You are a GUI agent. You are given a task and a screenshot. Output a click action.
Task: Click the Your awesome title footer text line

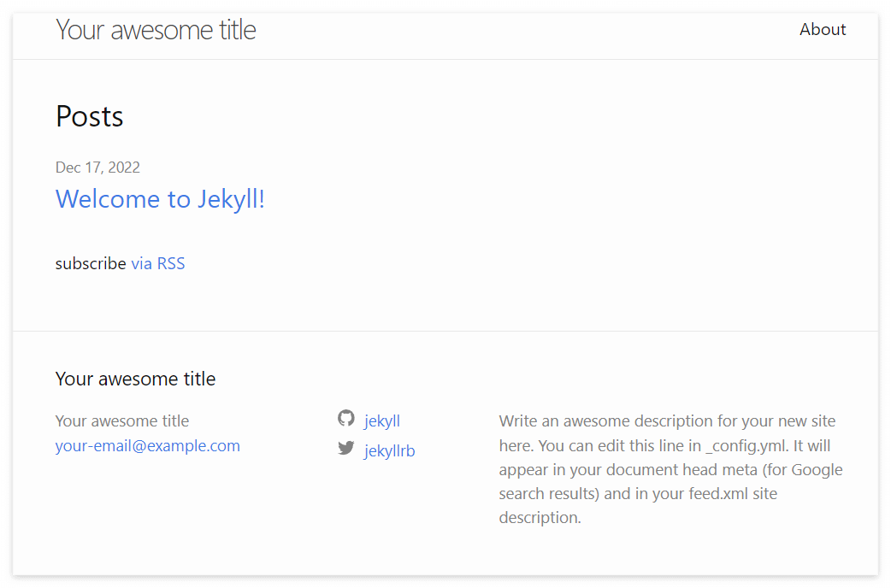122,420
